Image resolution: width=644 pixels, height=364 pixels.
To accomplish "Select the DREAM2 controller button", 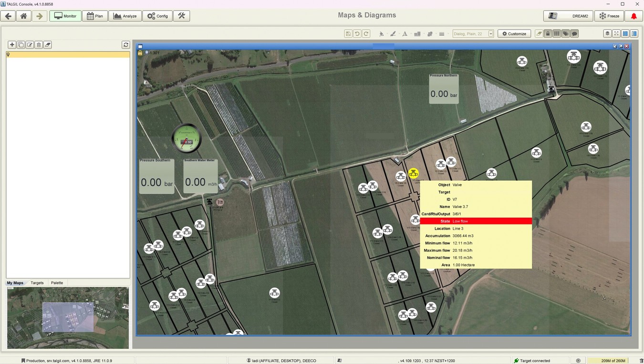I will (568, 16).
